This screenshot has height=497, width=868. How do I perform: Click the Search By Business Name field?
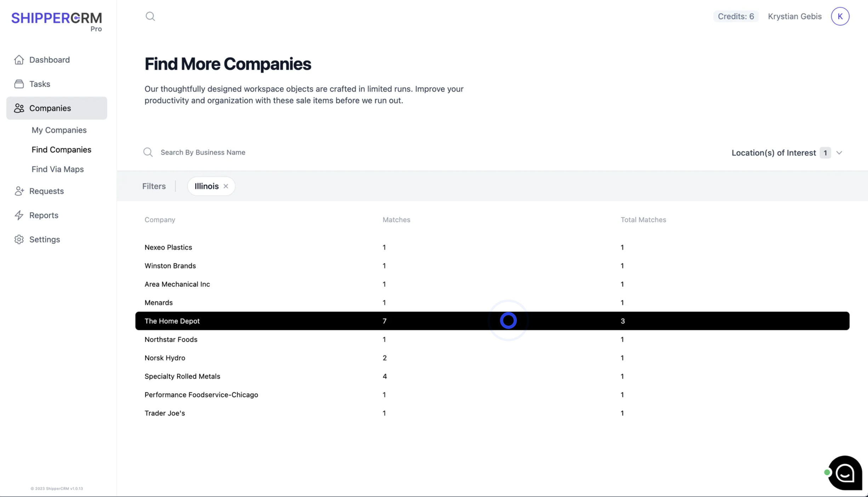[203, 152]
